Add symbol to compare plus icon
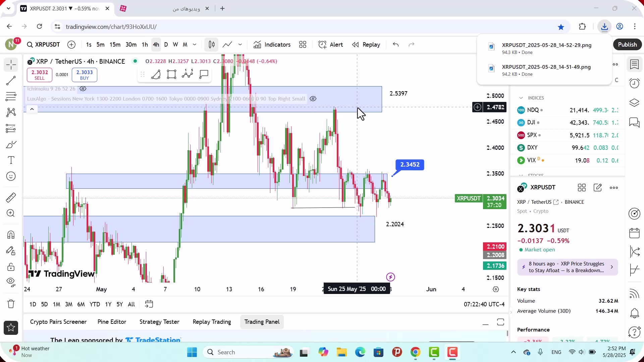Screen dimensions: 644x362 (71, 45)
